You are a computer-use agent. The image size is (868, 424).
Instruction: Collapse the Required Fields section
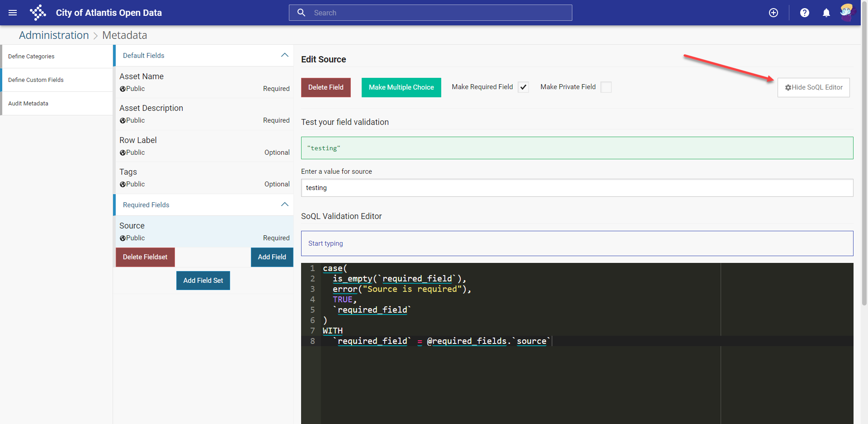point(285,205)
